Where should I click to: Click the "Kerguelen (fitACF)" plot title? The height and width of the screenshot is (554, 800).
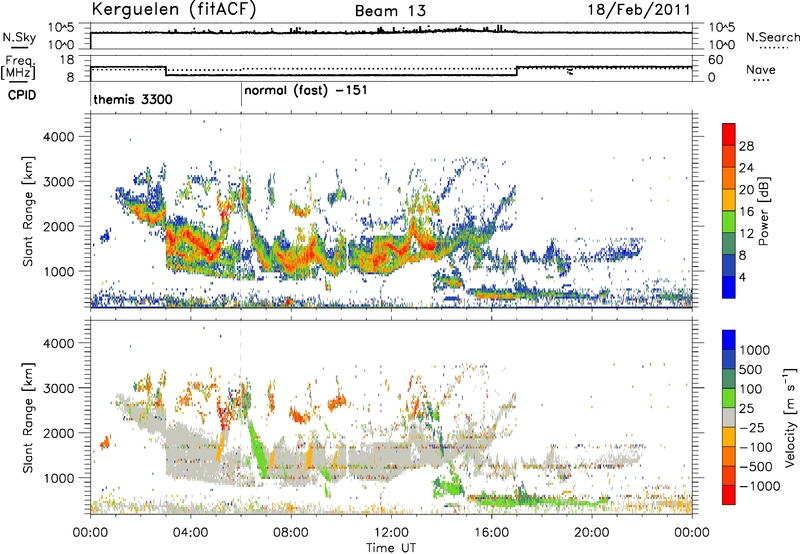173,9
